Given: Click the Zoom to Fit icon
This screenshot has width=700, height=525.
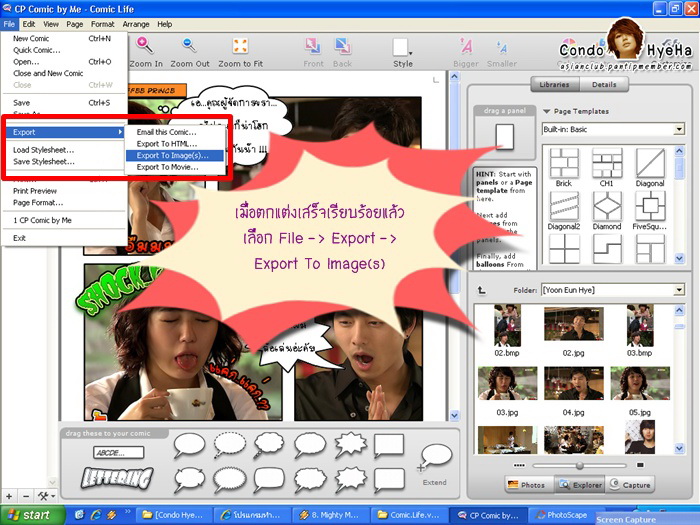Looking at the screenshot, I should coord(240,46).
